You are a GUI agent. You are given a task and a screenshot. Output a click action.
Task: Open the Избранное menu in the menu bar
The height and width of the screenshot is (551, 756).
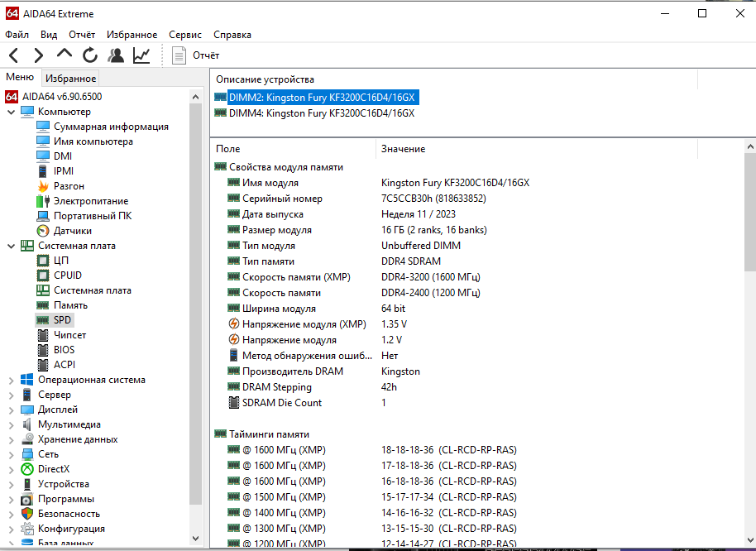click(x=132, y=35)
